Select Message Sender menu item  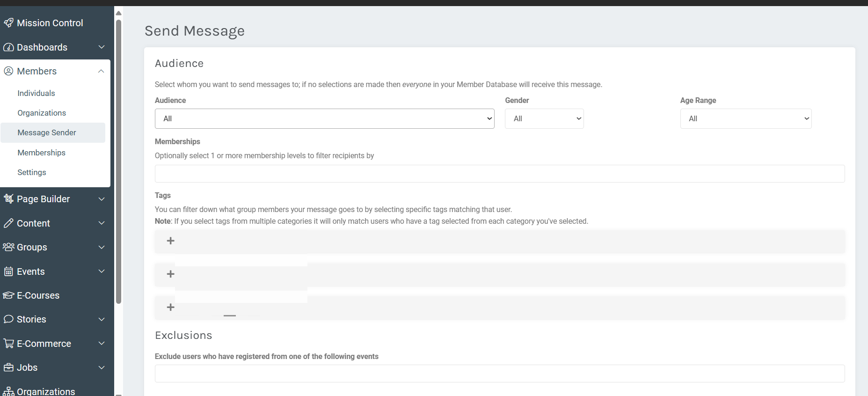[x=53, y=133]
